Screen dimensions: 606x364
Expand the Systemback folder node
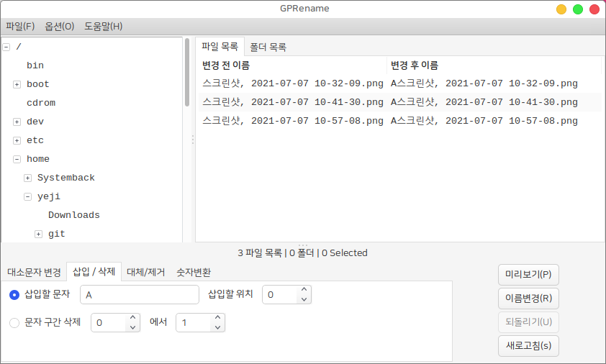[x=27, y=178]
